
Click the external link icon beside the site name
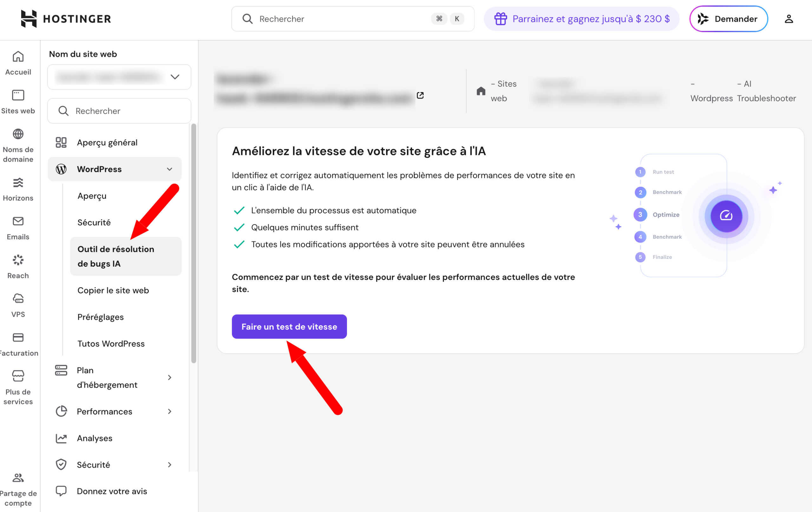(x=420, y=96)
